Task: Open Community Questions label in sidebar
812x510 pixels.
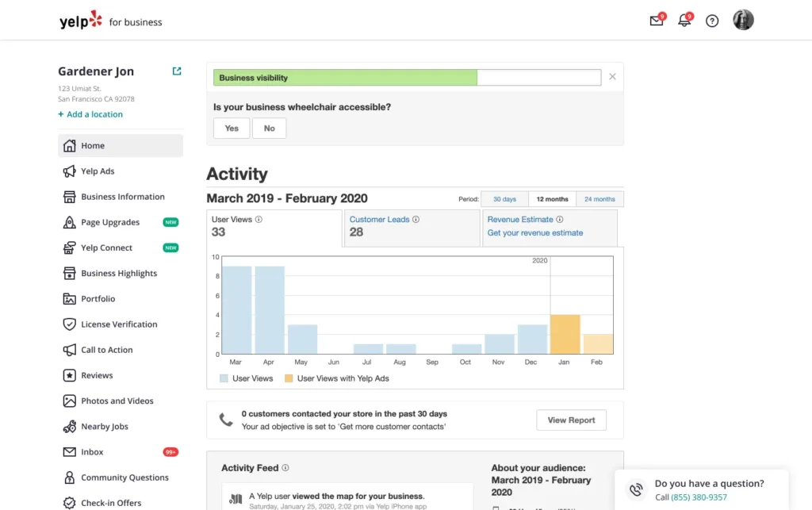Action: click(124, 477)
